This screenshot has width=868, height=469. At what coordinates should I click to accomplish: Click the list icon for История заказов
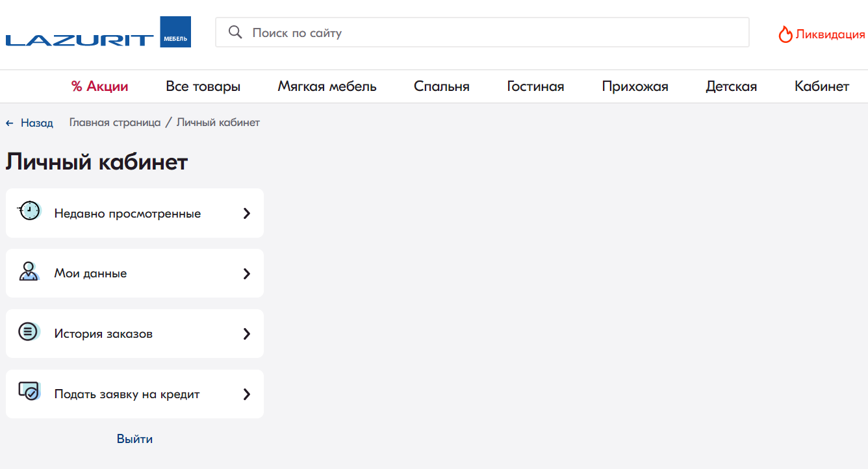(29, 331)
